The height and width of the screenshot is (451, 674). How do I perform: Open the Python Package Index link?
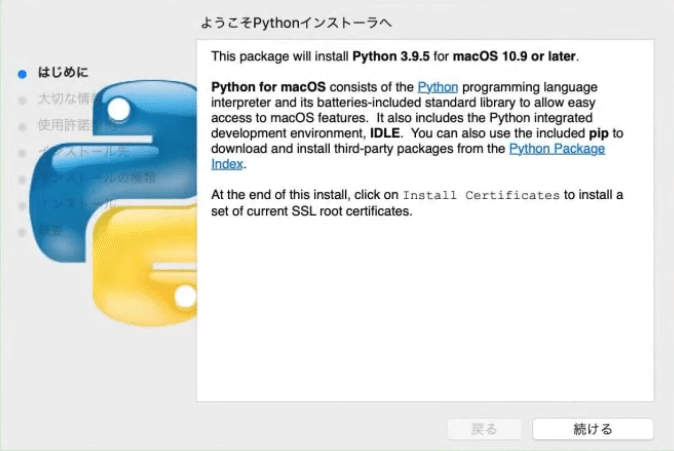pyautogui.click(x=557, y=149)
